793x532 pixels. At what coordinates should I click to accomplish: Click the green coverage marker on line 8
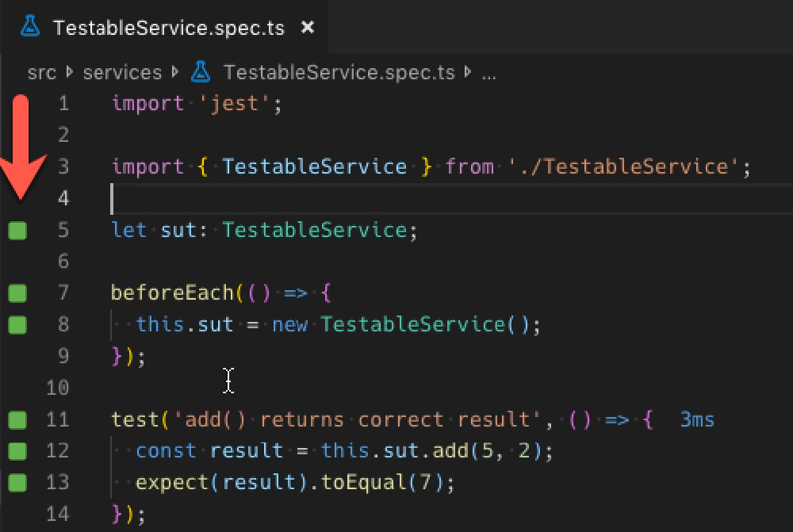point(17,324)
